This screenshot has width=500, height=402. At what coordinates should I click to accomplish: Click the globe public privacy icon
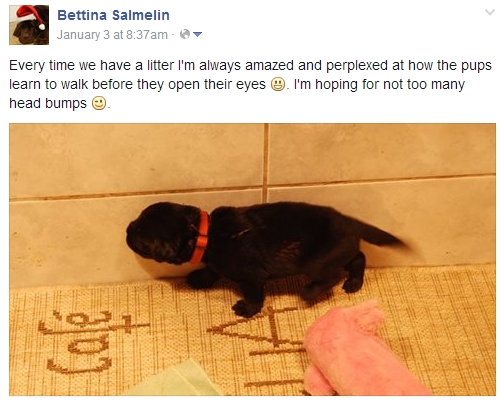tap(185, 34)
